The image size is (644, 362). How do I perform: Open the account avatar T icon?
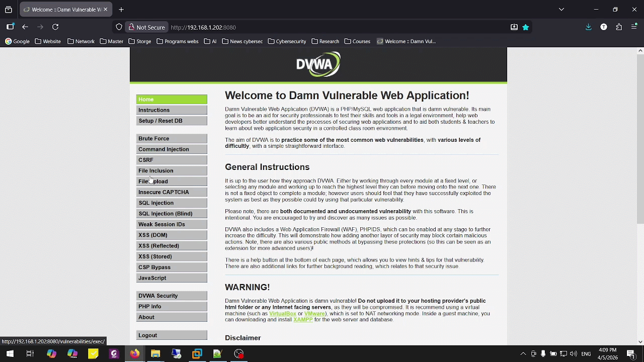(604, 27)
